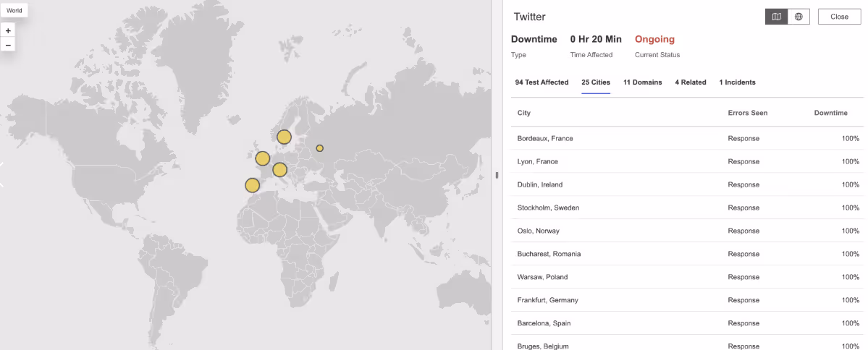Select the Dublin, Ireland row
868x350 pixels.
687,184
